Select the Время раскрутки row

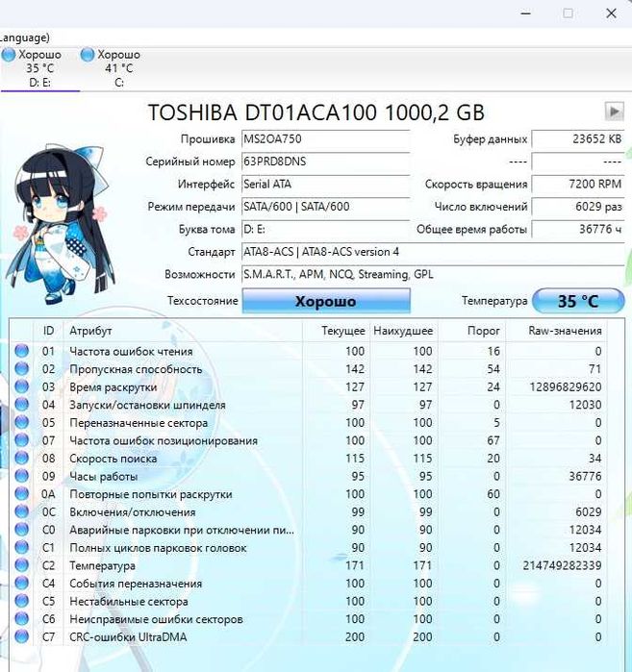(308, 386)
